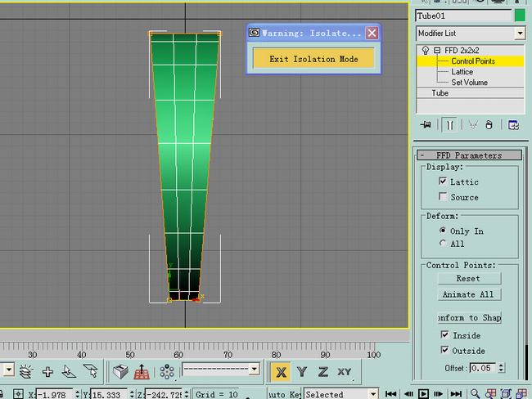Click the flat-panel cursor selection icon

[x=90, y=371]
